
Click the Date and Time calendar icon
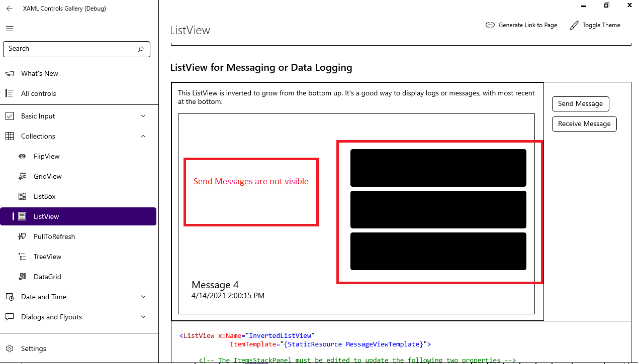click(x=10, y=297)
